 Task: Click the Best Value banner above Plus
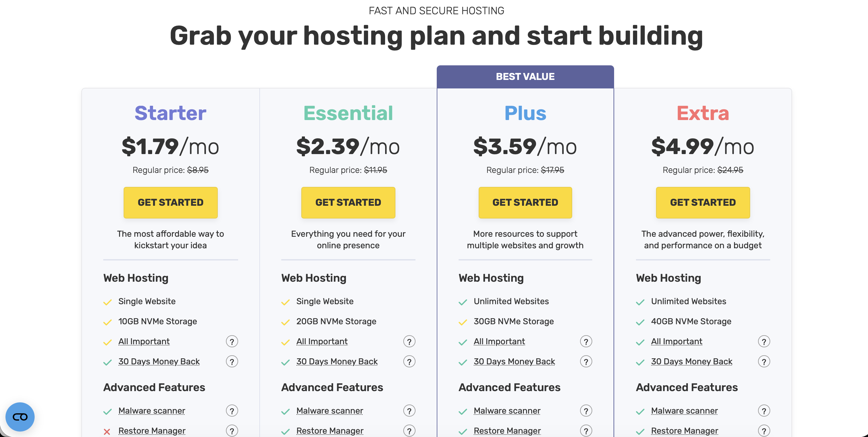(525, 77)
